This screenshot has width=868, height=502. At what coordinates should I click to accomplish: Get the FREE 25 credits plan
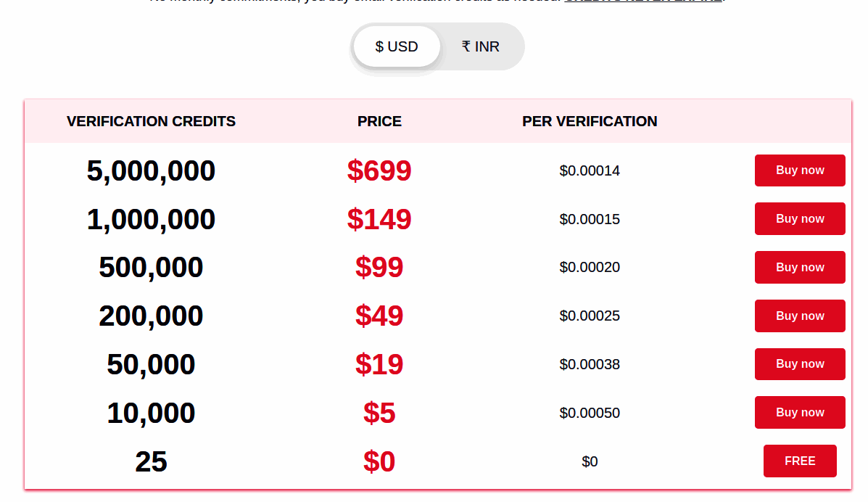coord(800,461)
